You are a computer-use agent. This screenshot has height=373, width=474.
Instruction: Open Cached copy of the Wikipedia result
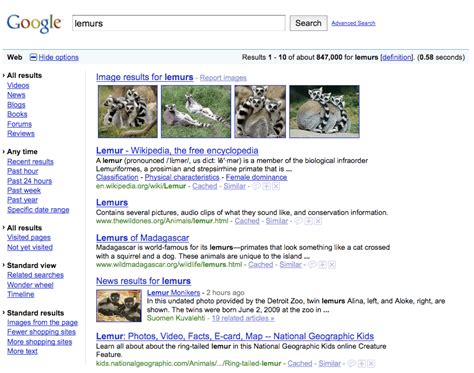point(205,186)
